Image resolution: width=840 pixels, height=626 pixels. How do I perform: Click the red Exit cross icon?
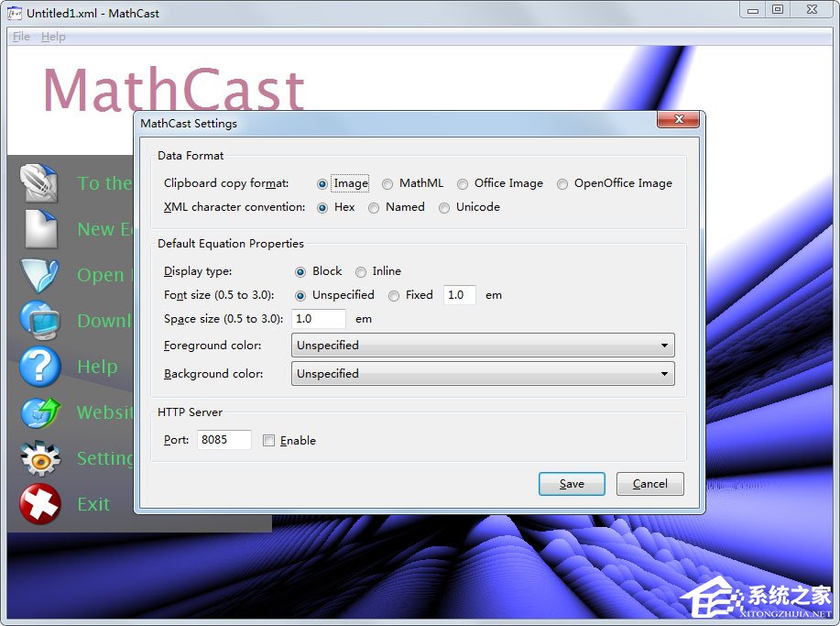click(40, 504)
